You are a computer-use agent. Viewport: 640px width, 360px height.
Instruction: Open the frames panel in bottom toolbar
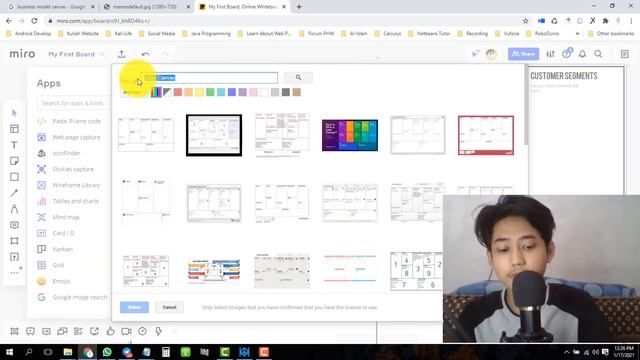pos(14,331)
